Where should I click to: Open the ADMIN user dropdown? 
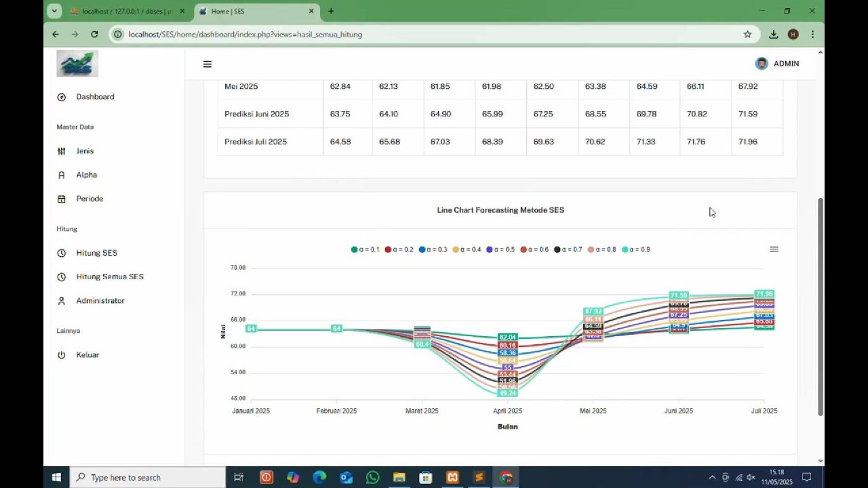[777, 64]
